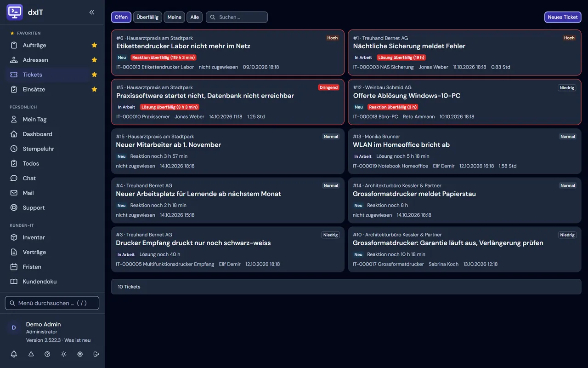Open ticket Nächtliche Sicherung meldet Fehler
Screen dimensions: 588x368
(464, 52)
